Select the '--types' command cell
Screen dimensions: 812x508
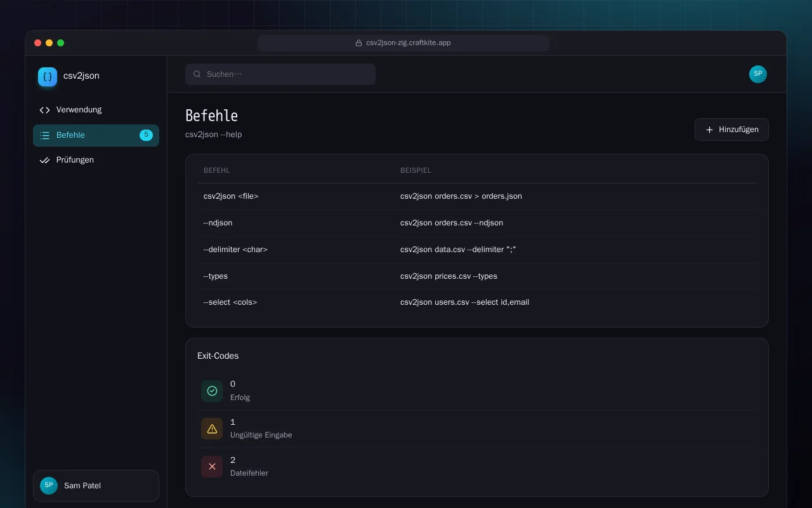(216, 276)
